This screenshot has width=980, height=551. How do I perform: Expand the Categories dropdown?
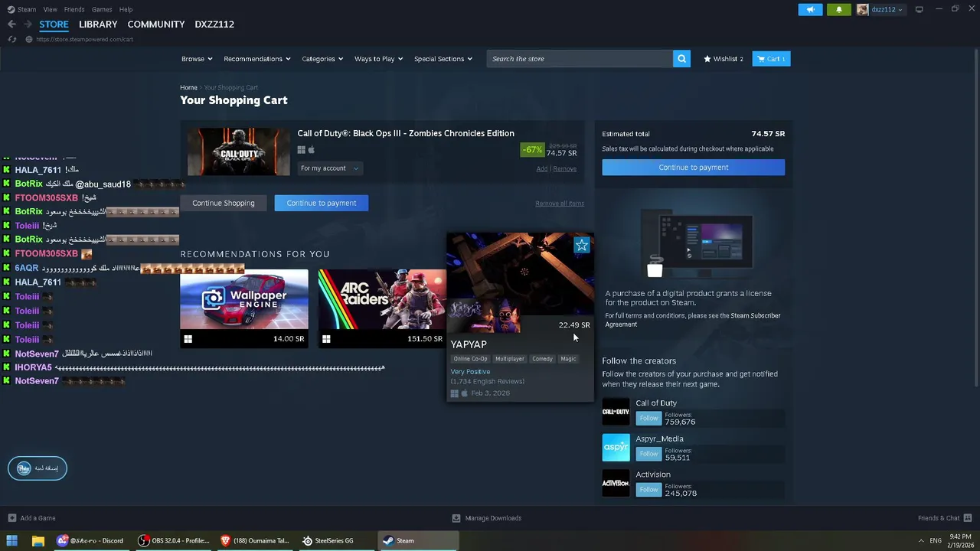322,59
